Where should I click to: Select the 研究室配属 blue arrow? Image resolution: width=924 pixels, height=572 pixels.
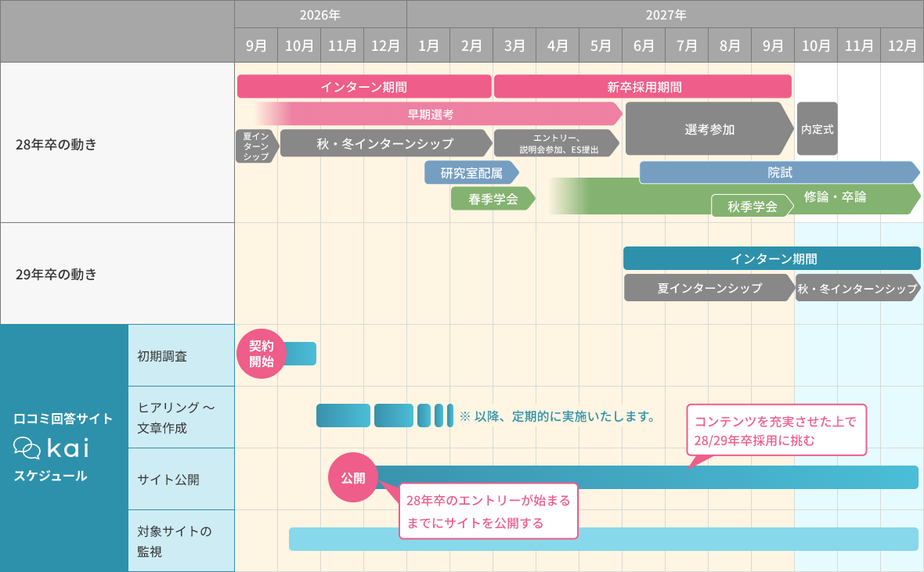tap(471, 173)
